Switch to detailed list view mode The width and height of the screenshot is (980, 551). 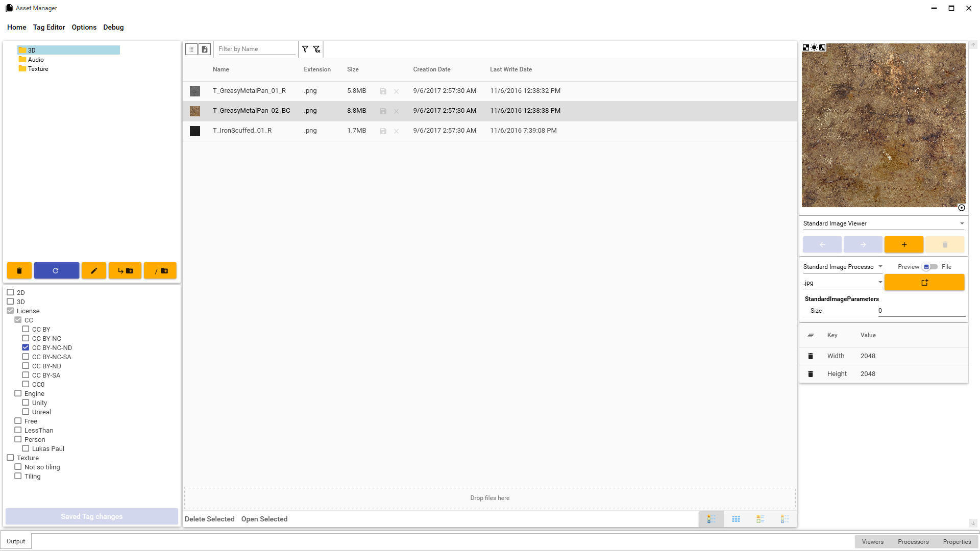[712, 519]
